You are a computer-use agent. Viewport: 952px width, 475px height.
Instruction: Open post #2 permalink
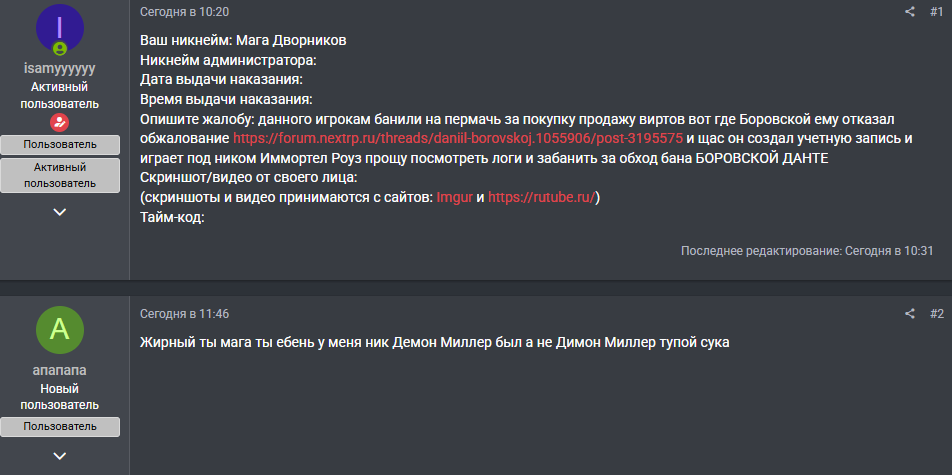pos(936,314)
